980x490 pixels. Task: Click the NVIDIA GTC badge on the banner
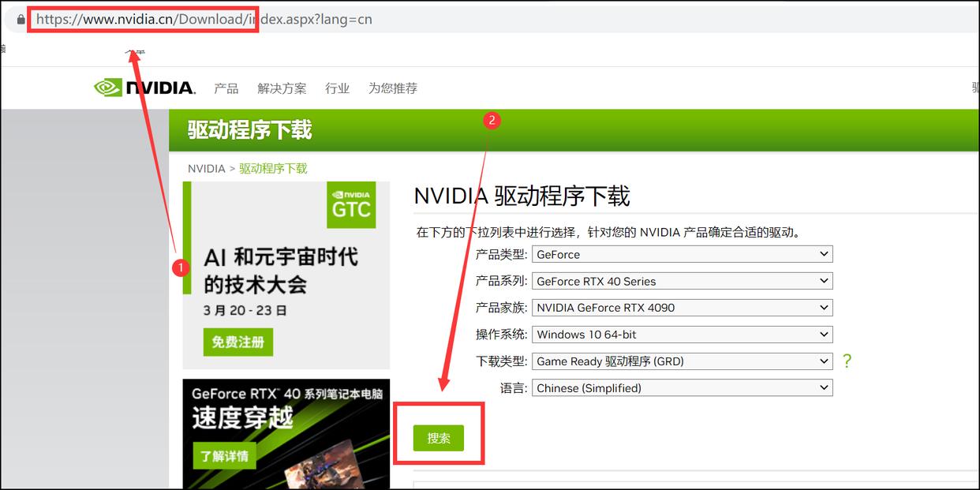click(351, 205)
